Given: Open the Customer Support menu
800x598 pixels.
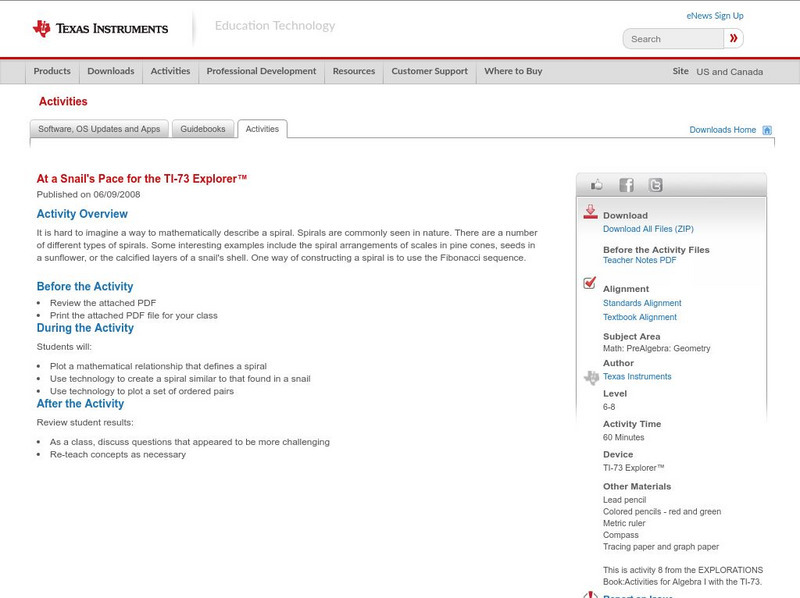Looking at the screenshot, I should click(430, 71).
